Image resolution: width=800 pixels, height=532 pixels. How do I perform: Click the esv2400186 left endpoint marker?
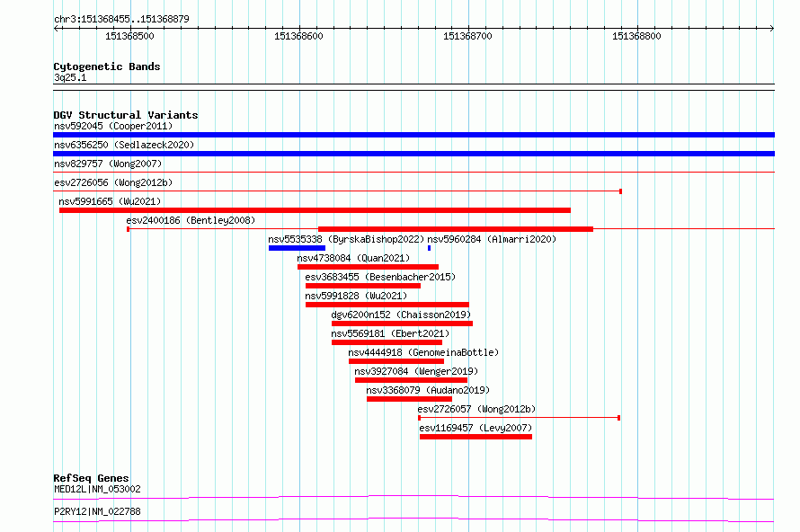pyautogui.click(x=128, y=229)
